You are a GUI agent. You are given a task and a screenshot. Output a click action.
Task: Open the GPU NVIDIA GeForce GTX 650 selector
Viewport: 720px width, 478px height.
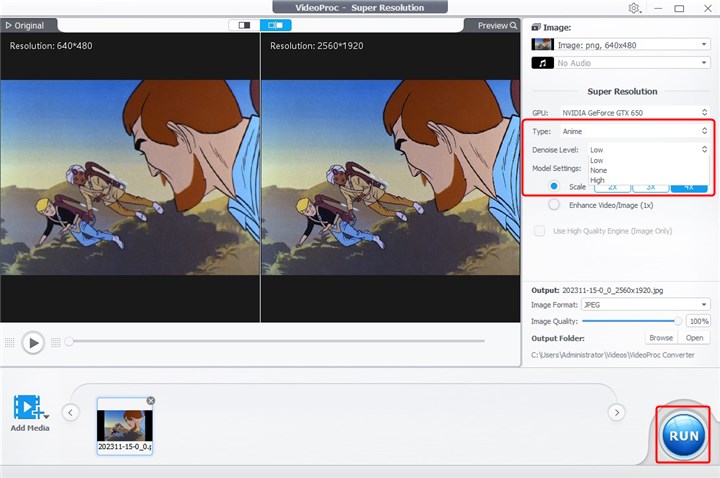pyautogui.click(x=635, y=112)
